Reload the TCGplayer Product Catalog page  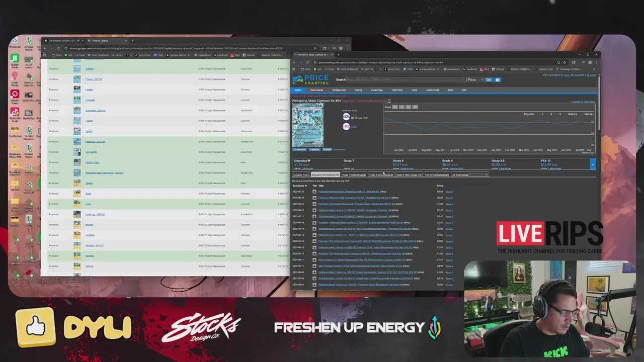tap(58, 48)
